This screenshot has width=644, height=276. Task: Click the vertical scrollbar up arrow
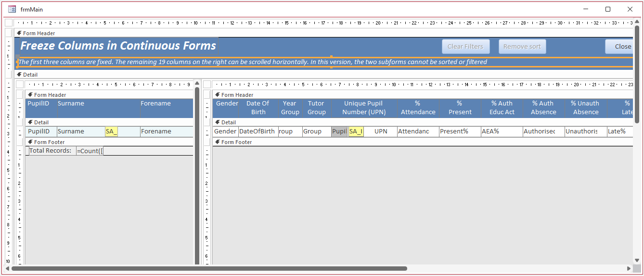tap(637, 22)
